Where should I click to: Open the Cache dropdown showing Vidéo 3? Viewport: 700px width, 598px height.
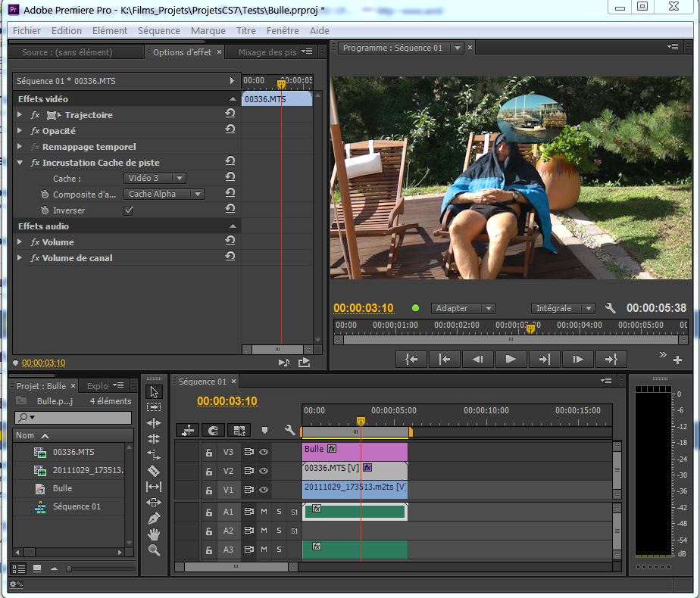(155, 178)
